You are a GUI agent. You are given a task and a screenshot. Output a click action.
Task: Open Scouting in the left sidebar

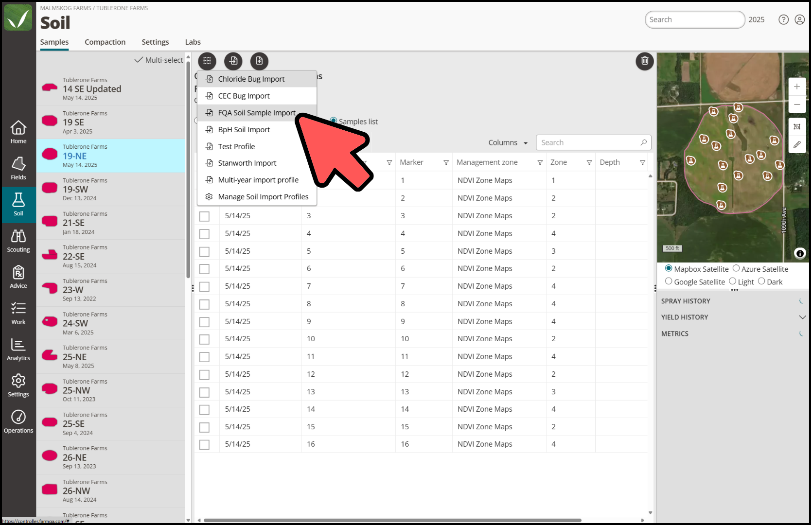[18, 241]
